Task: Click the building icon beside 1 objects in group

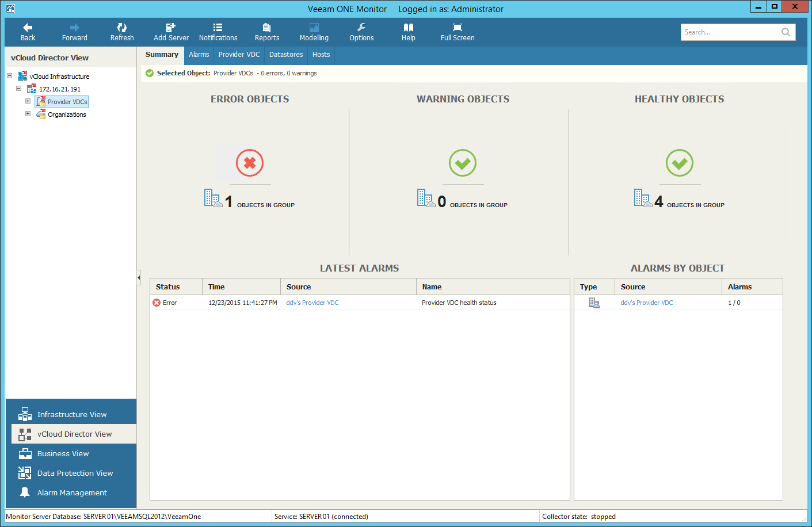Action: pyautogui.click(x=214, y=198)
